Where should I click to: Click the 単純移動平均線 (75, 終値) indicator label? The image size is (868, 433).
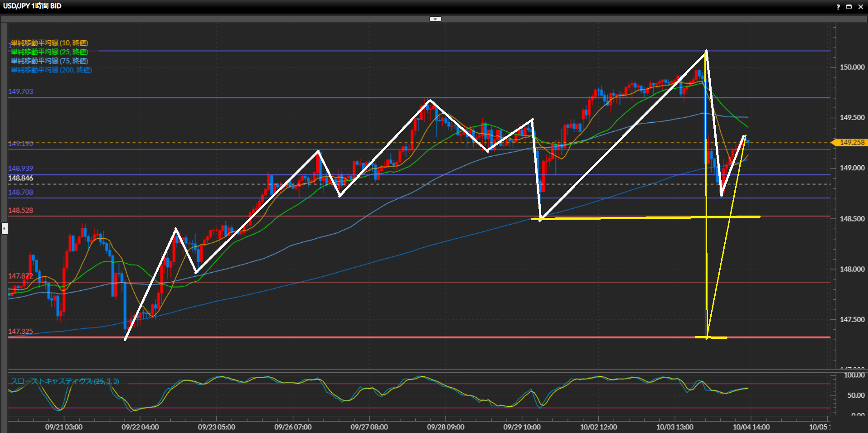point(49,61)
